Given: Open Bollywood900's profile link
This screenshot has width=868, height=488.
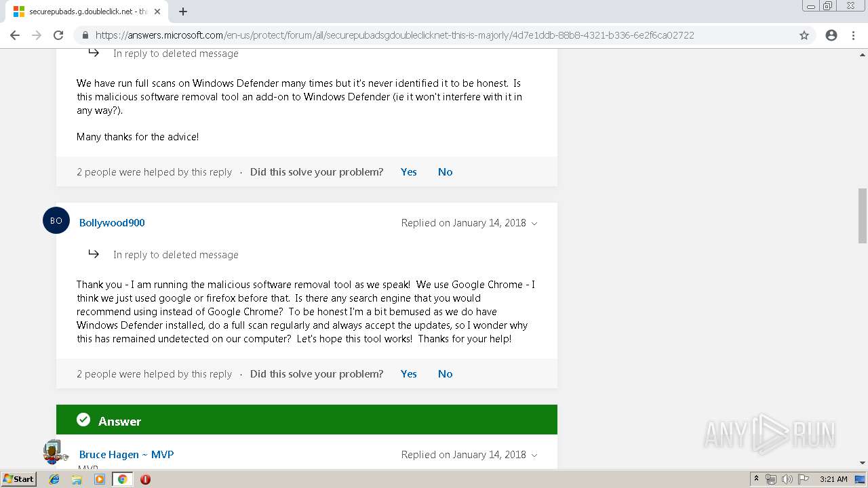Looking at the screenshot, I should 112,223.
